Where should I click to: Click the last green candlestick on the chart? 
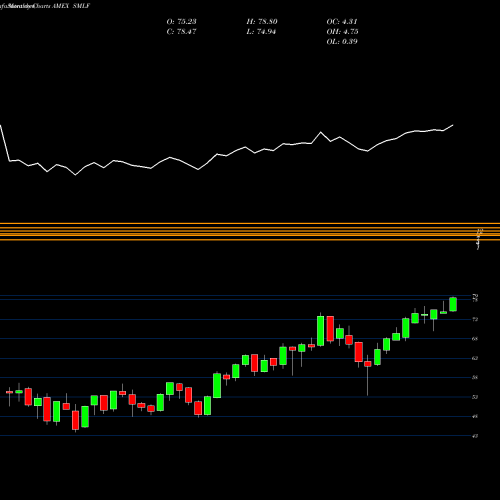coord(453,304)
